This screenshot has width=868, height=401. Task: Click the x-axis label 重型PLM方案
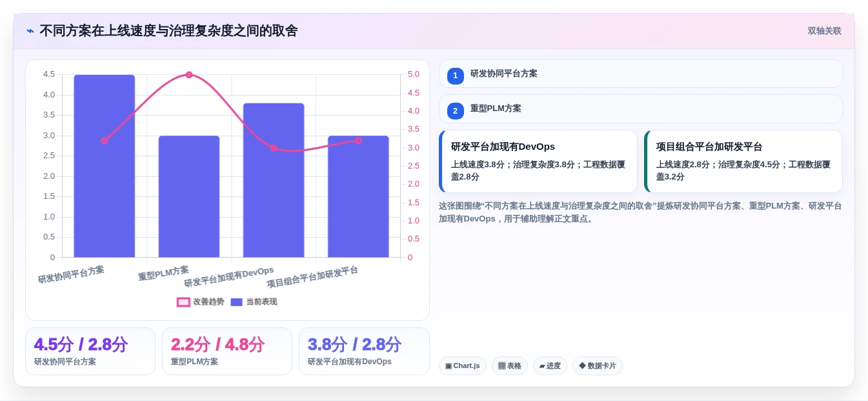(x=163, y=274)
